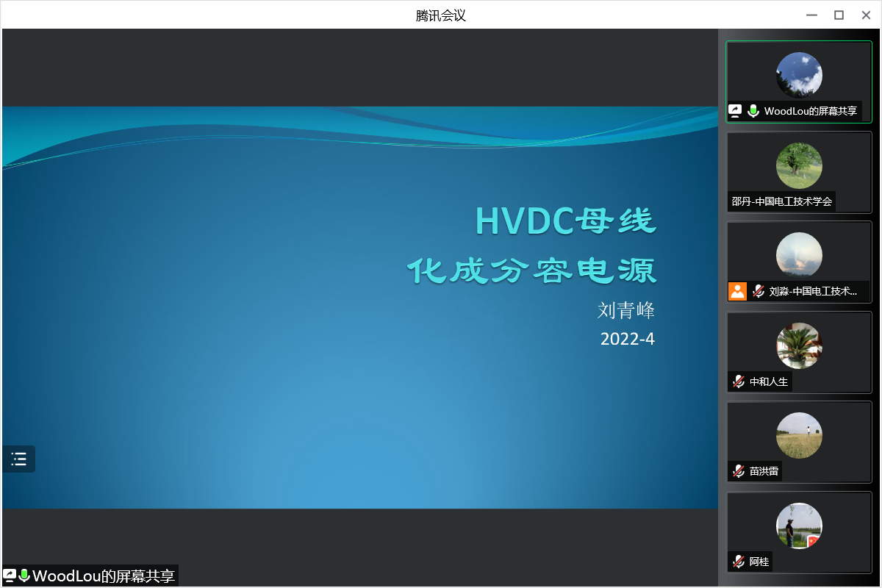Click the muted microphone icon beside 阿桂

tap(739, 562)
